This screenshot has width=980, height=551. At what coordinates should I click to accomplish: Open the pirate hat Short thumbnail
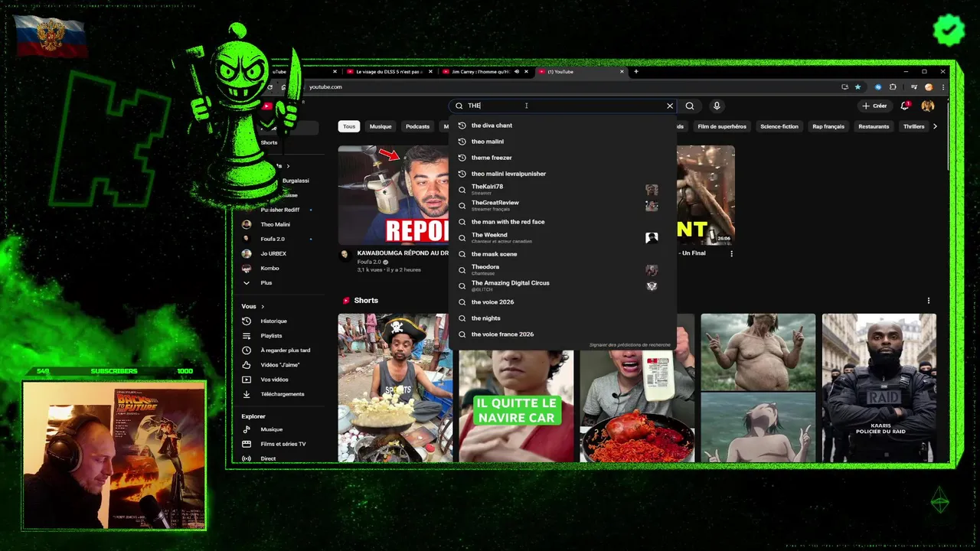click(x=395, y=387)
